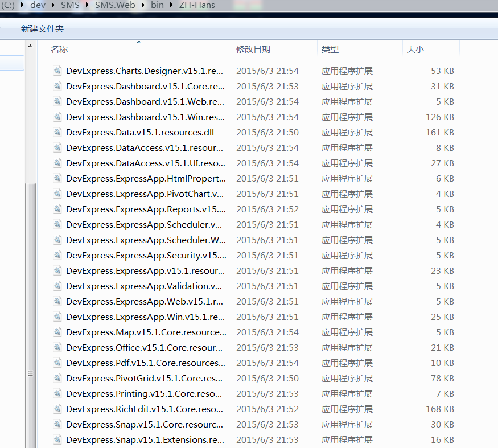Viewport: 498px width, 448px height.
Task: Click the DevExpress.Printing.v15.1.Core file icon
Action: click(57, 394)
